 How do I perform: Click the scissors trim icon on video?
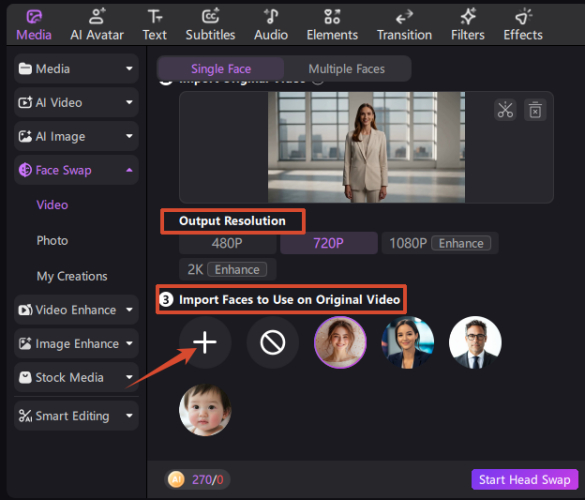505,110
